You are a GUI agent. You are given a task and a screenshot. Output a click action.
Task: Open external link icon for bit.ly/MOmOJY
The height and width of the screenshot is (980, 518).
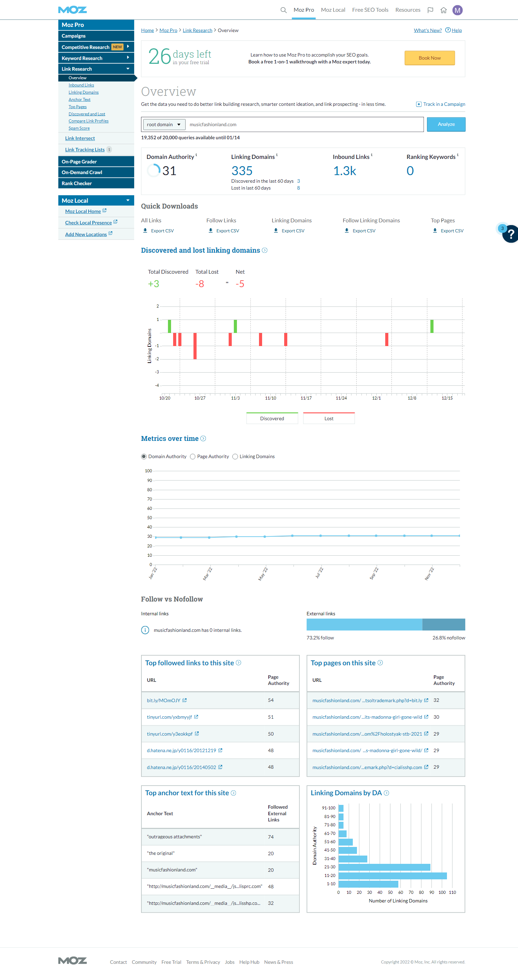(185, 700)
